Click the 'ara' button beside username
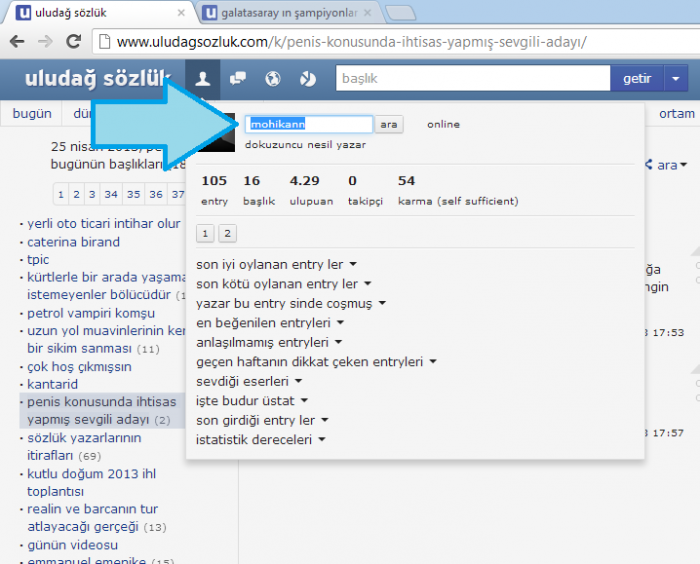 (x=388, y=125)
